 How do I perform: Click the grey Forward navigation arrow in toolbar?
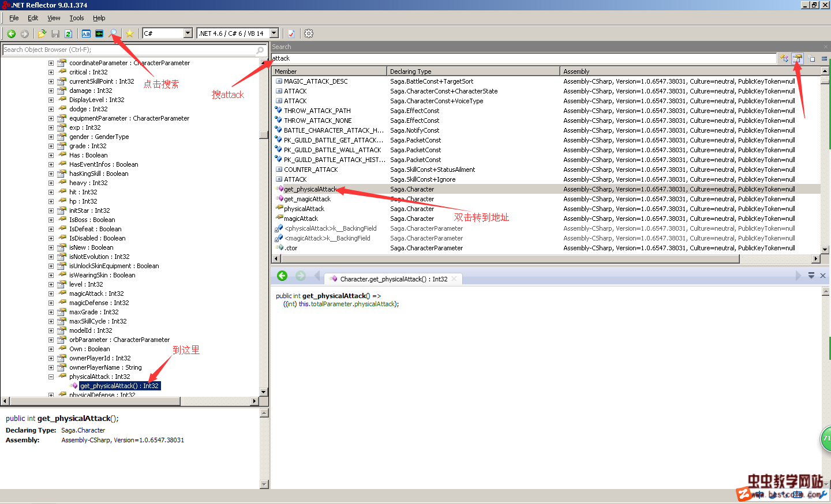point(24,33)
